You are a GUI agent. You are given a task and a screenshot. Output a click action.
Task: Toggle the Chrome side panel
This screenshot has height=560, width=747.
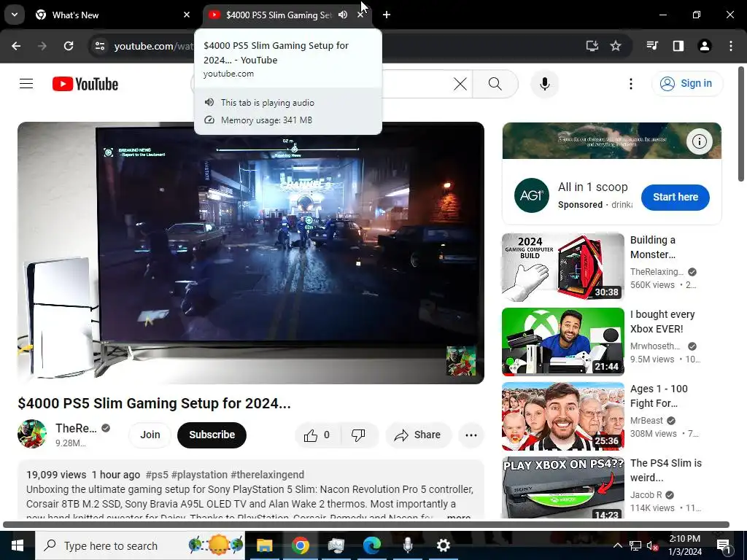(x=678, y=46)
